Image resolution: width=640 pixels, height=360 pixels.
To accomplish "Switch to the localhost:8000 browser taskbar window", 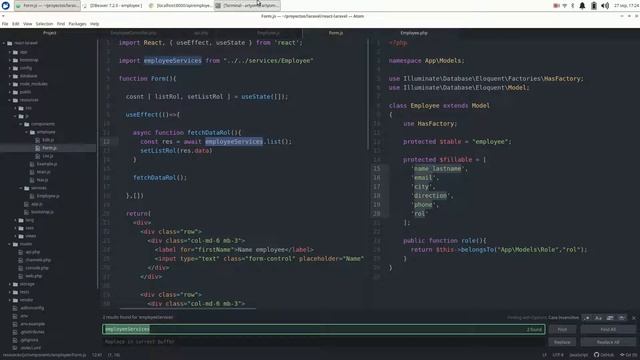I will point(181,5).
